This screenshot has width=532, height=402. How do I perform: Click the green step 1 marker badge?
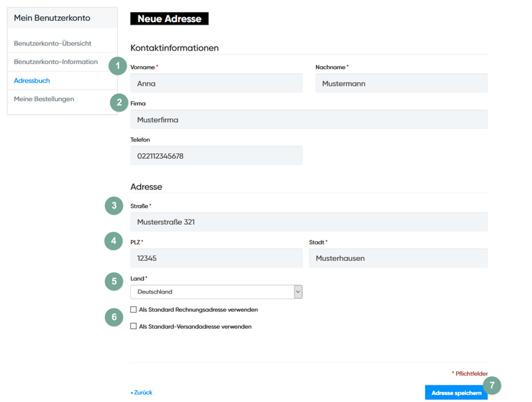pyautogui.click(x=118, y=65)
